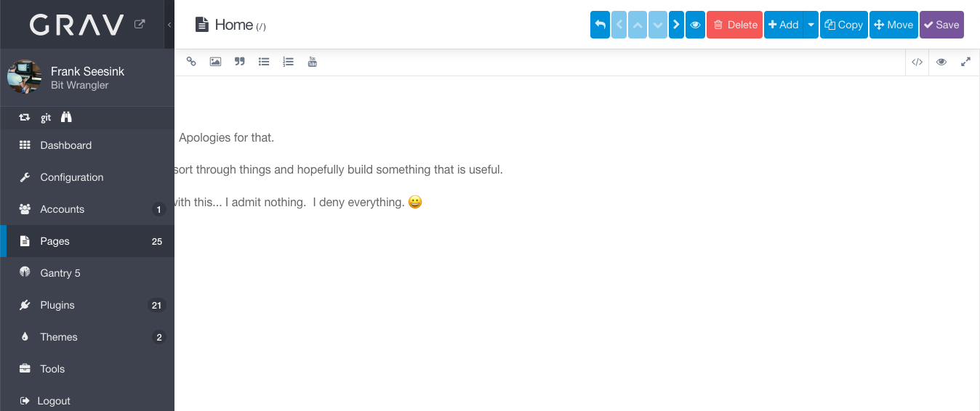Copy the Home page
980x411 pixels.
tap(843, 25)
